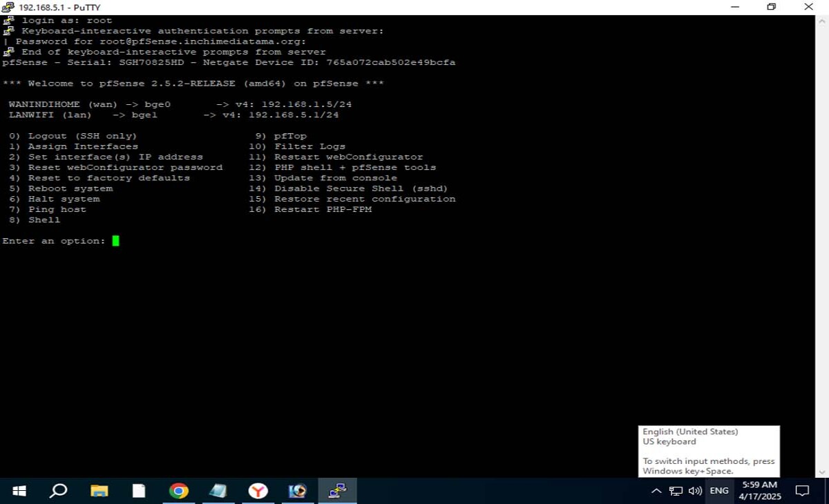Click '13) Update from console' line

[323, 177]
